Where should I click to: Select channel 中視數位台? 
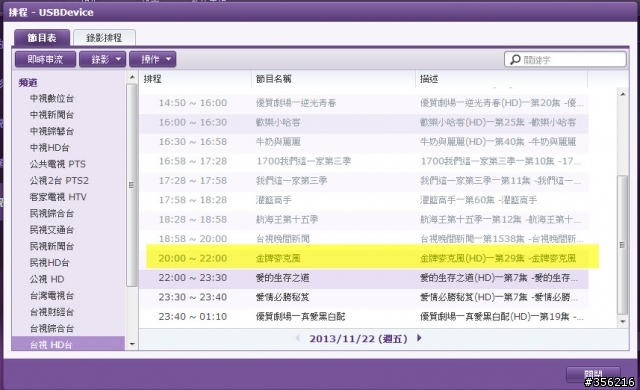click(52, 98)
